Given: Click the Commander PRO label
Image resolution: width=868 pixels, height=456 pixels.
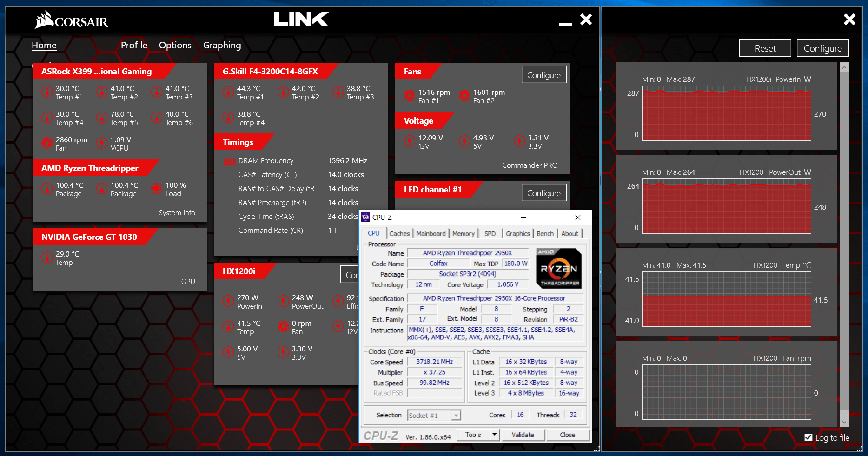Looking at the screenshot, I should coord(530,165).
